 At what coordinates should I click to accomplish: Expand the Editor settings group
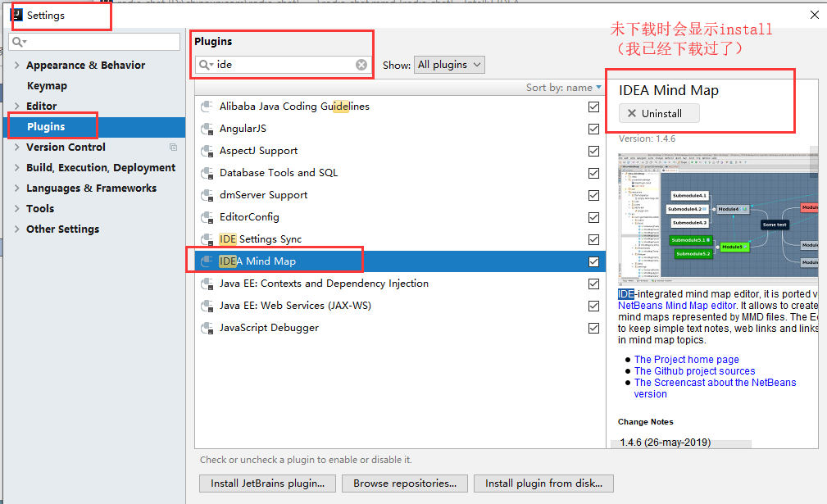(17, 106)
